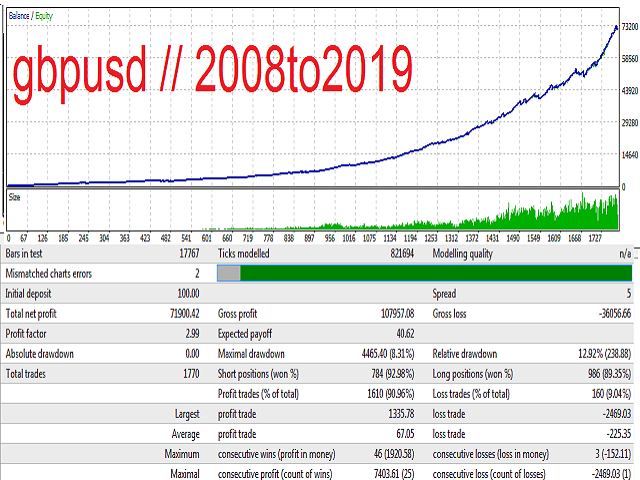Click the Mismatched charts errors label
The image size is (640, 480).
[x=48, y=274]
